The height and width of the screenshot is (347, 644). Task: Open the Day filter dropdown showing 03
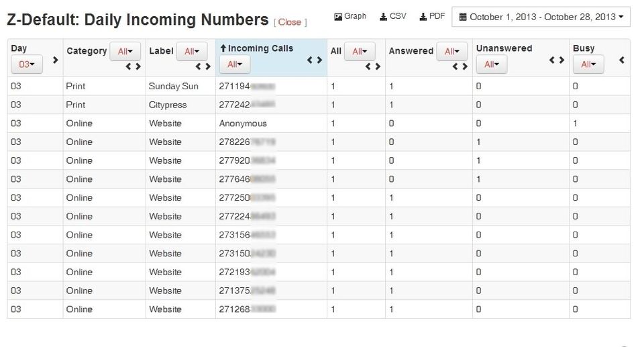pos(27,64)
